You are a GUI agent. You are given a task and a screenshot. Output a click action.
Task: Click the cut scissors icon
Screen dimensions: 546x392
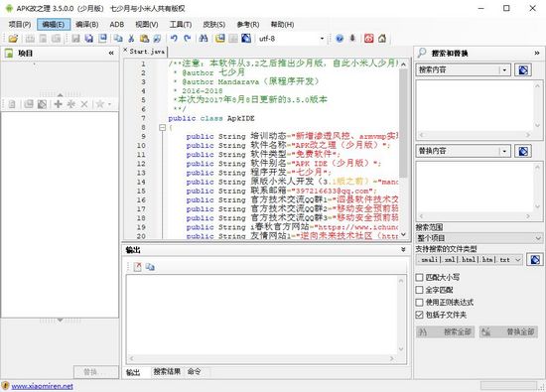point(131,39)
